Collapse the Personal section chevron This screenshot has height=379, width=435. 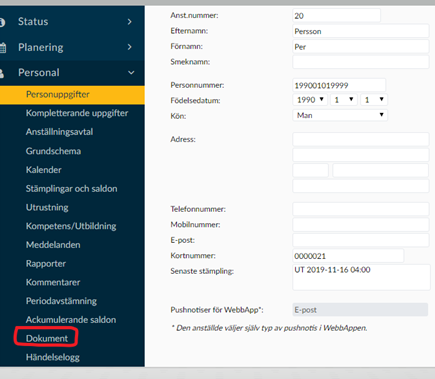point(131,73)
